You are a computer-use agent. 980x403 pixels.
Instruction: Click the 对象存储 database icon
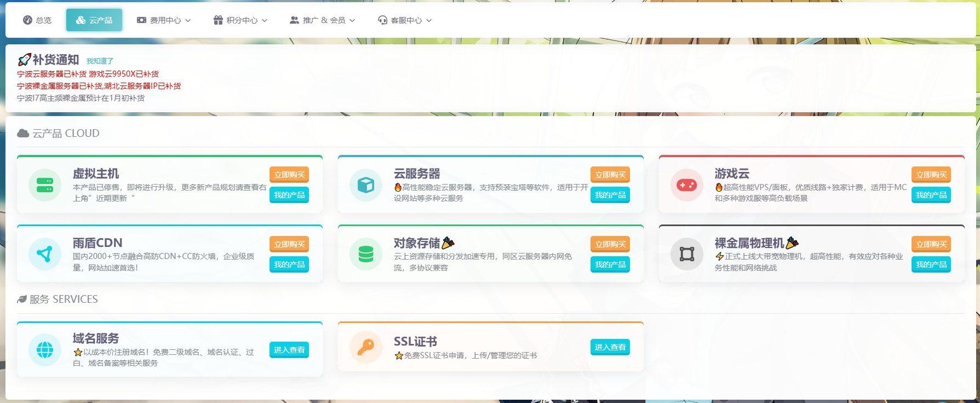click(366, 254)
